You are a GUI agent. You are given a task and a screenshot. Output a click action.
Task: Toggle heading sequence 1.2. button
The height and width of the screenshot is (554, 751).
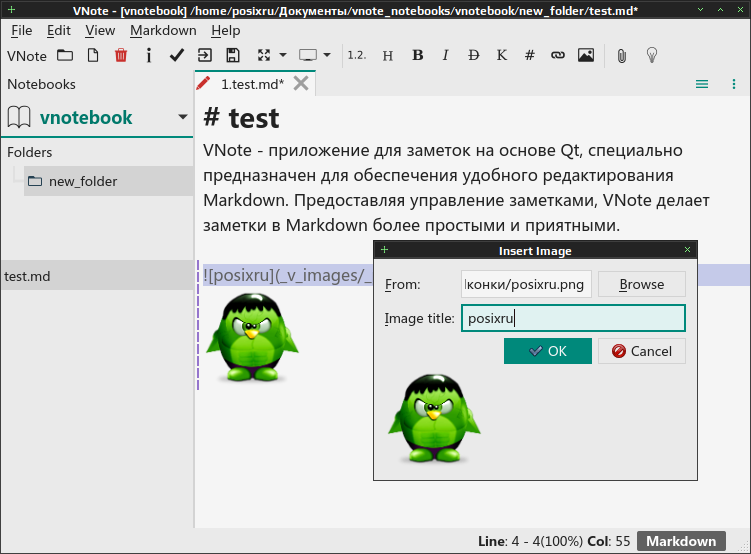point(357,56)
